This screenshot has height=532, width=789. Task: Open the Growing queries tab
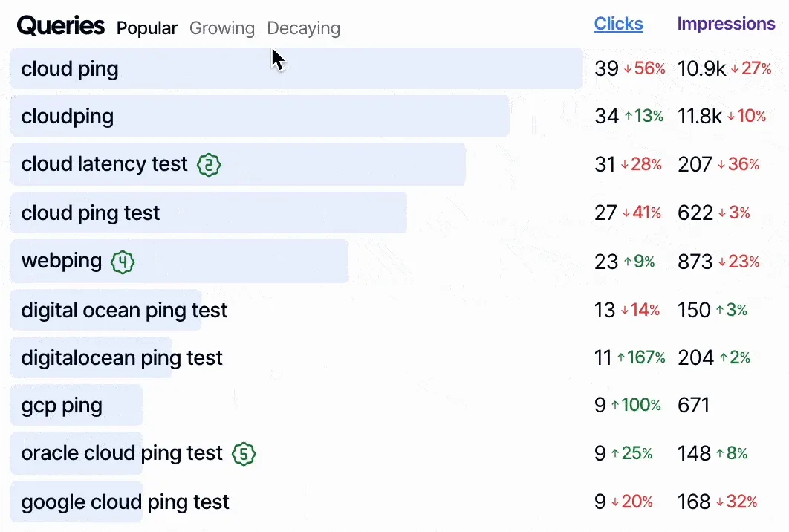click(x=222, y=28)
